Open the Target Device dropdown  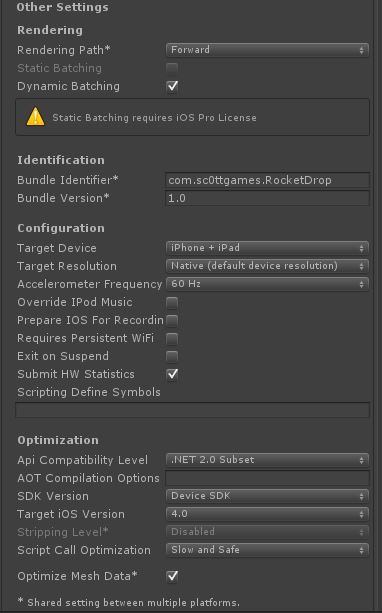coord(267,248)
